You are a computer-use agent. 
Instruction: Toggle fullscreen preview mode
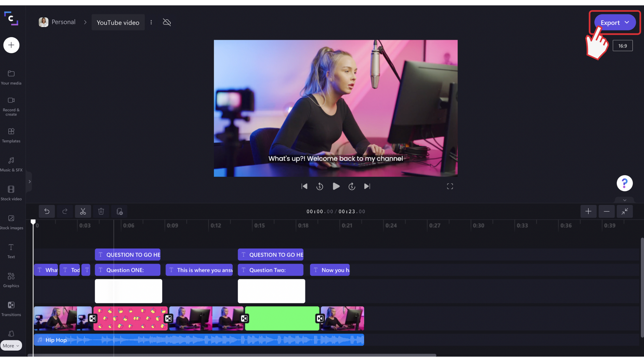[x=450, y=186]
